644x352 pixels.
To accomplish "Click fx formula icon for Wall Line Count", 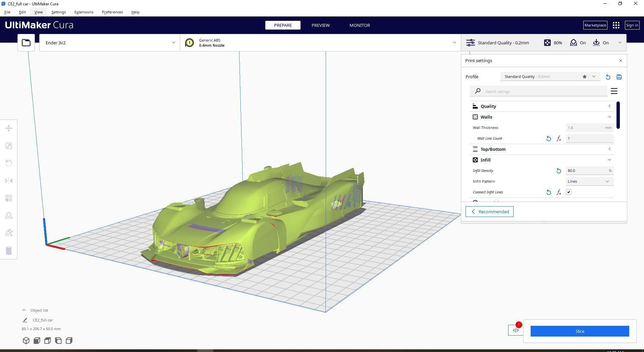I will (559, 138).
